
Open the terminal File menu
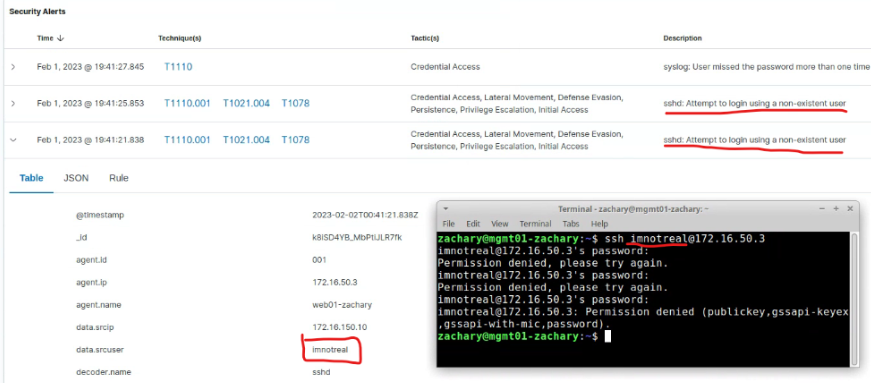[x=448, y=224]
